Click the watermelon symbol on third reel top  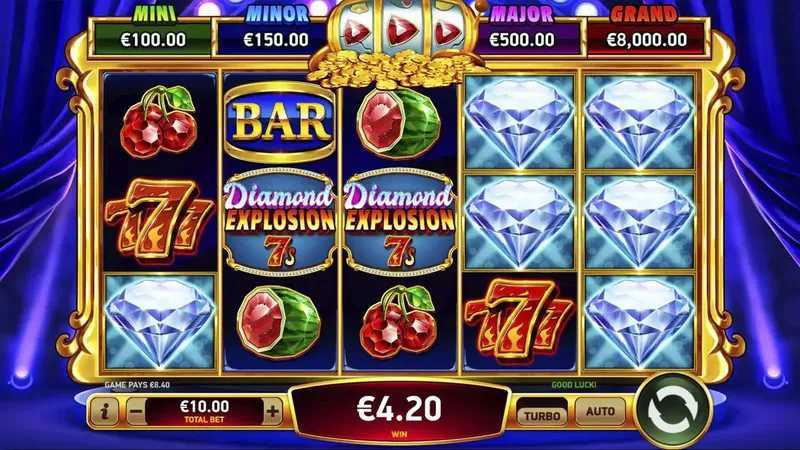tap(398, 123)
